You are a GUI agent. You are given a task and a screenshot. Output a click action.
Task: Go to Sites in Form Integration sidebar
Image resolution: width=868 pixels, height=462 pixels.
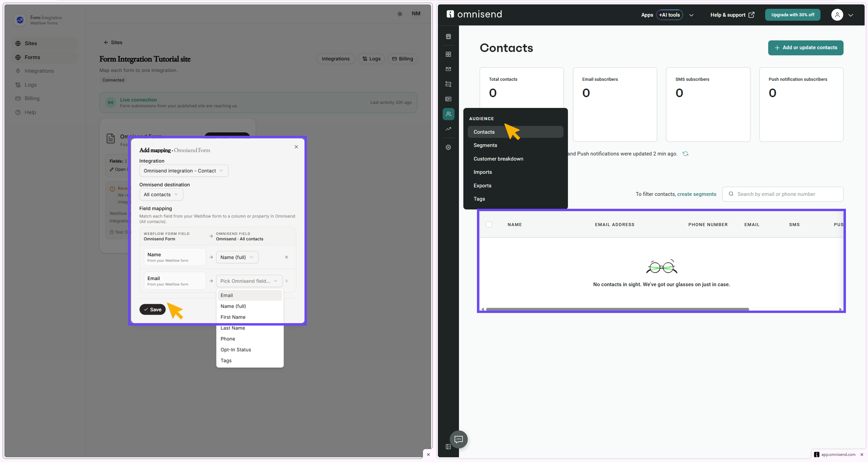pos(45,43)
